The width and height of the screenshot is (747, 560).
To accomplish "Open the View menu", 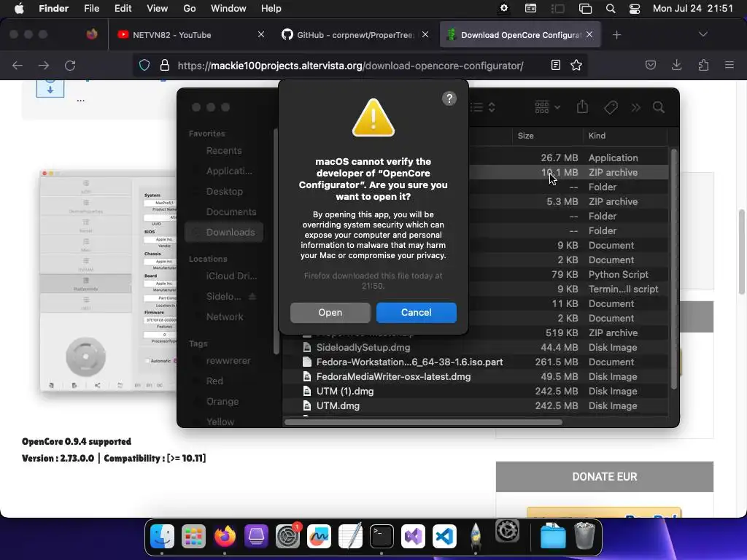I will click(x=158, y=9).
